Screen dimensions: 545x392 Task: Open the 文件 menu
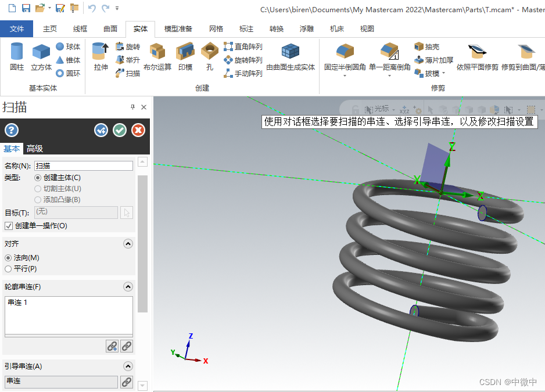tap(17, 29)
